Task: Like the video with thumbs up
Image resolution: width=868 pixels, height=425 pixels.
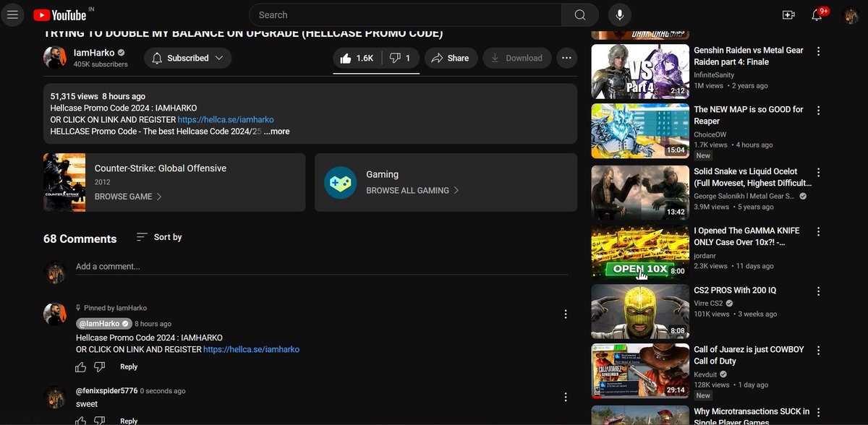Action: coord(357,58)
